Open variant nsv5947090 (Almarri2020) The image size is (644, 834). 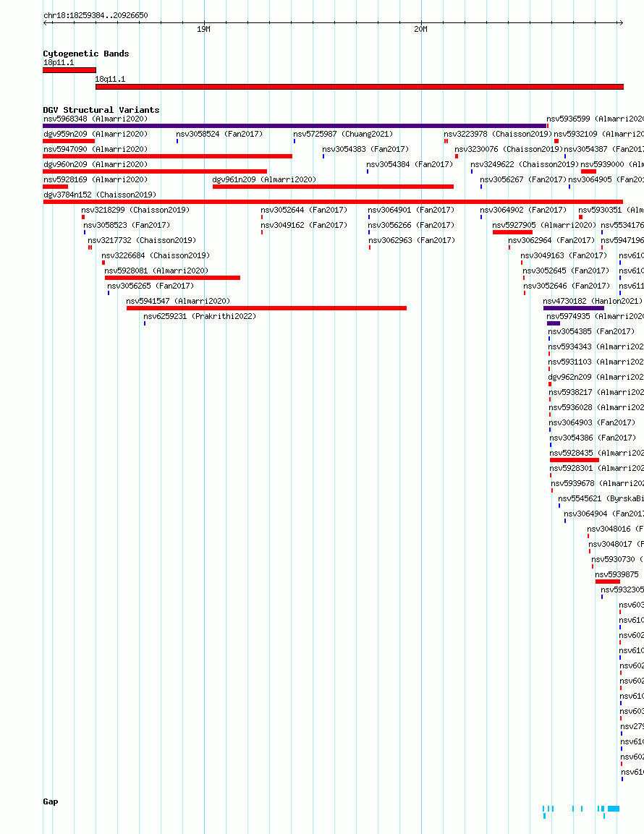click(x=96, y=150)
